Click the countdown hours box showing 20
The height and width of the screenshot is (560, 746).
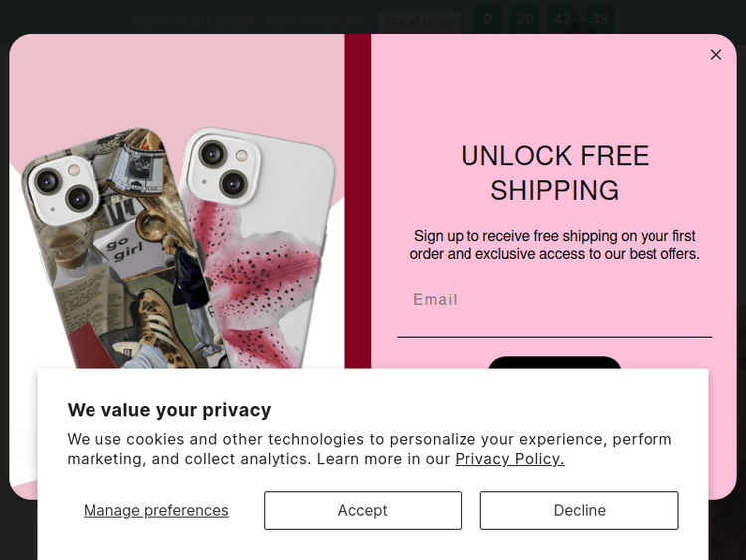coord(526,19)
